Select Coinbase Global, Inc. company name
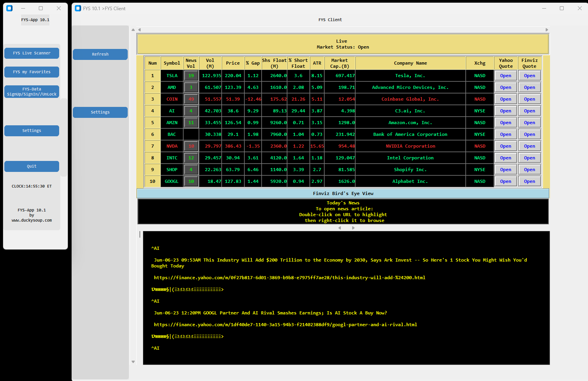 [411, 99]
